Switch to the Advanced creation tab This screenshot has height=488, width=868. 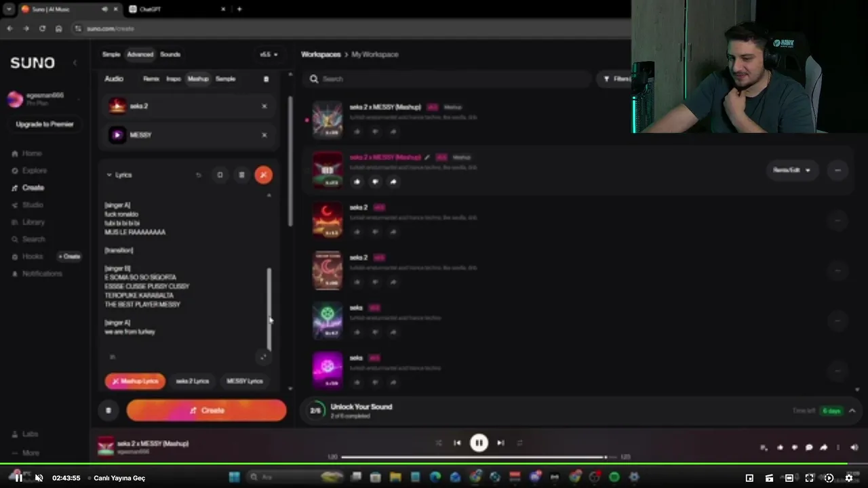click(x=140, y=54)
